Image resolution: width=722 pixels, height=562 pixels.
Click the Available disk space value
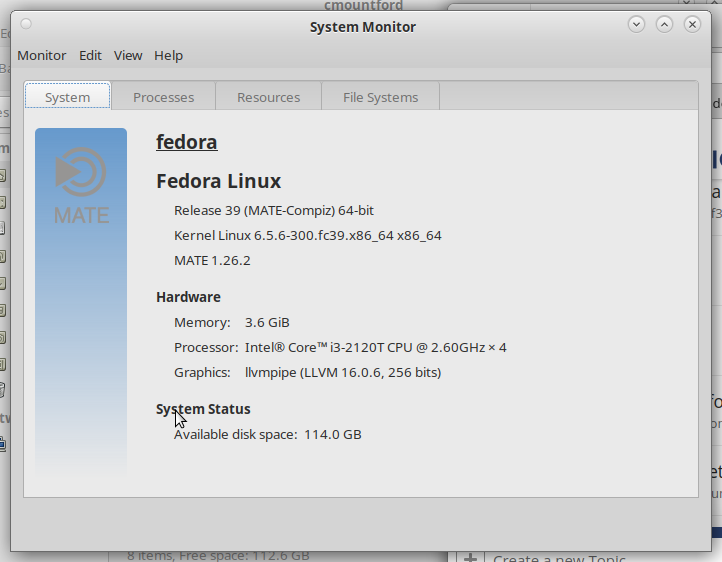332,435
